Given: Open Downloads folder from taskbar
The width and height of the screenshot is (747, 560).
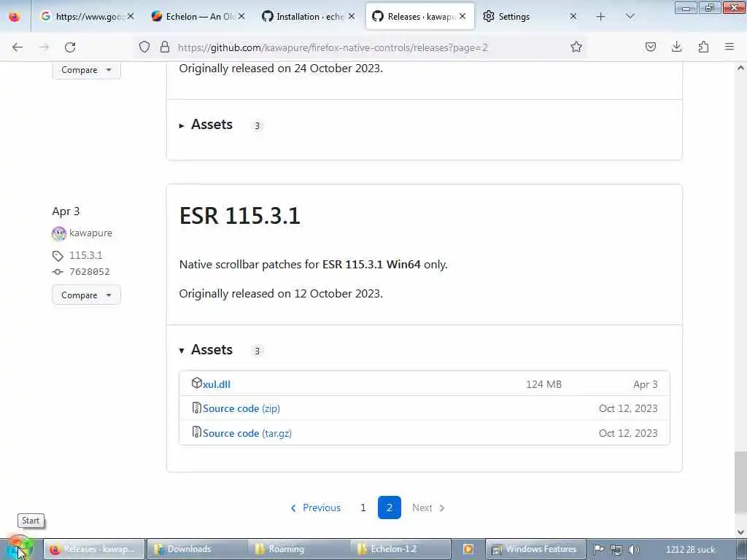Looking at the screenshot, I should coord(197,549).
